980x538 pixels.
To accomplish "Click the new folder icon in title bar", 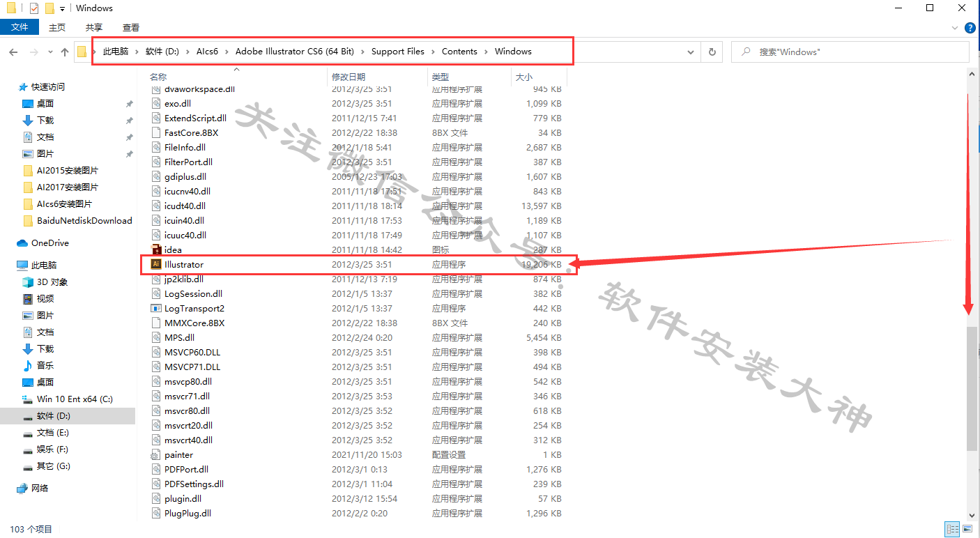I will 49,8.
